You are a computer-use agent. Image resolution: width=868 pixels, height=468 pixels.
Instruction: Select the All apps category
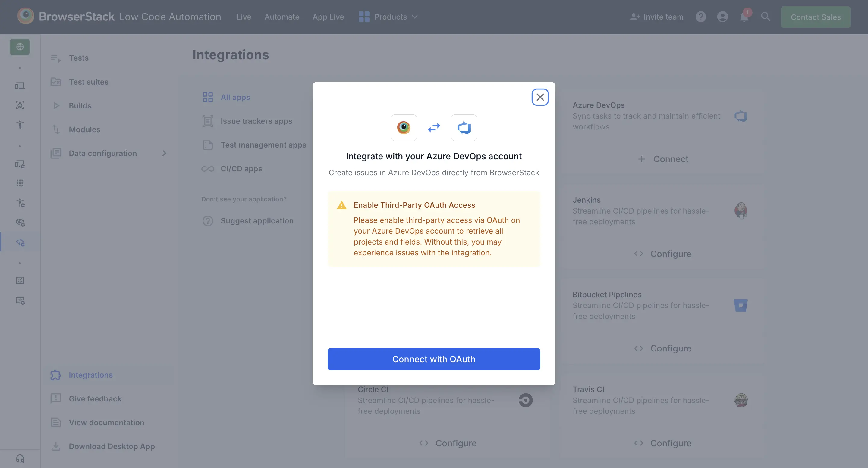point(235,97)
